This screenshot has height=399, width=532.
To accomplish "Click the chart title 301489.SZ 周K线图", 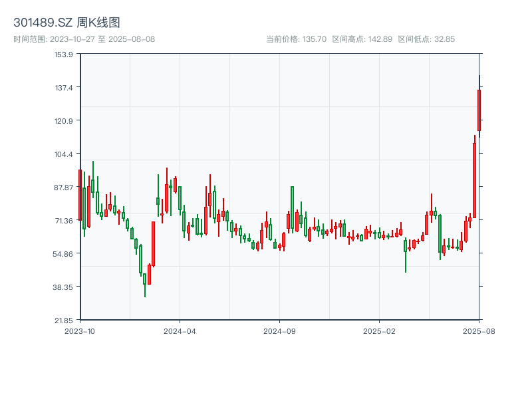I will 66,23.
